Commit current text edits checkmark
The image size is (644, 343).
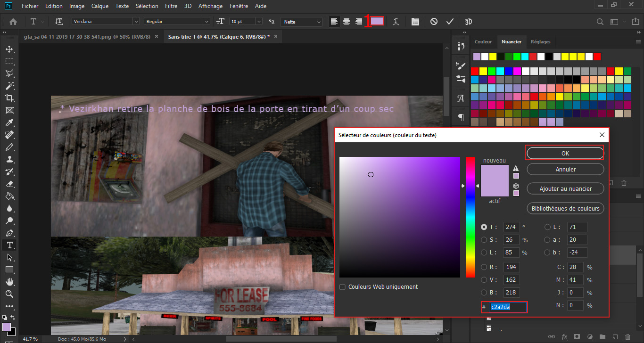[x=450, y=22]
